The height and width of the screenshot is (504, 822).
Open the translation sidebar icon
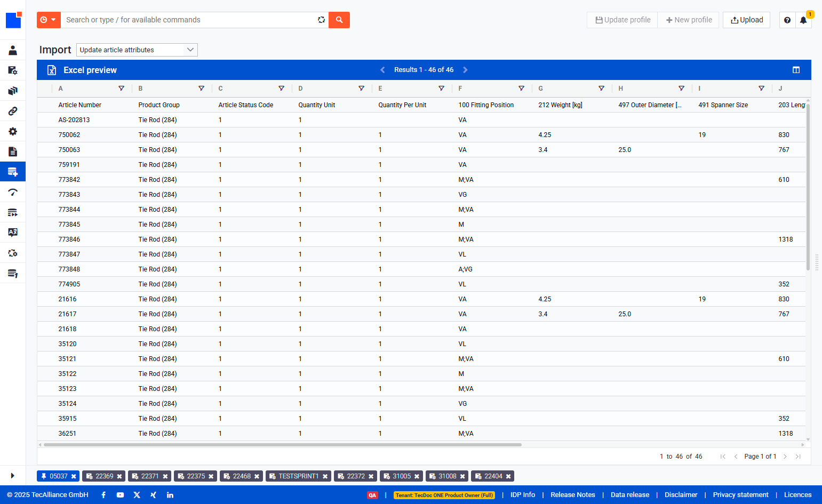tap(13, 233)
